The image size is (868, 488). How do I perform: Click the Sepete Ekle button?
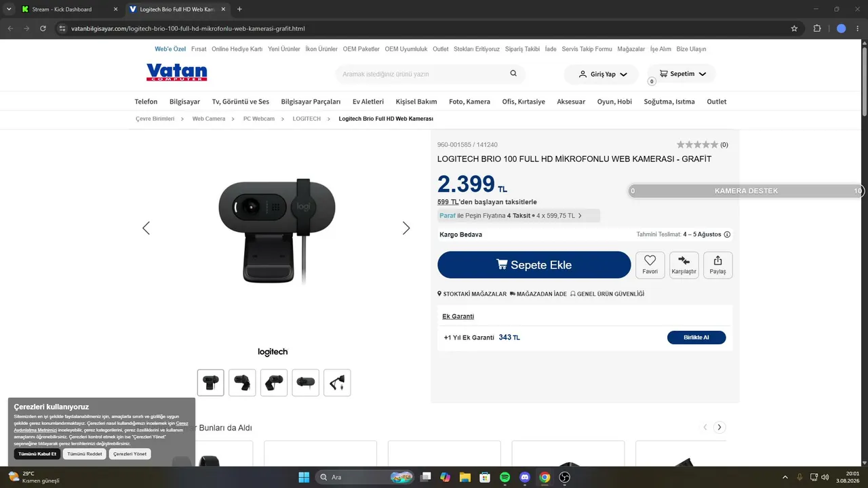click(534, 265)
